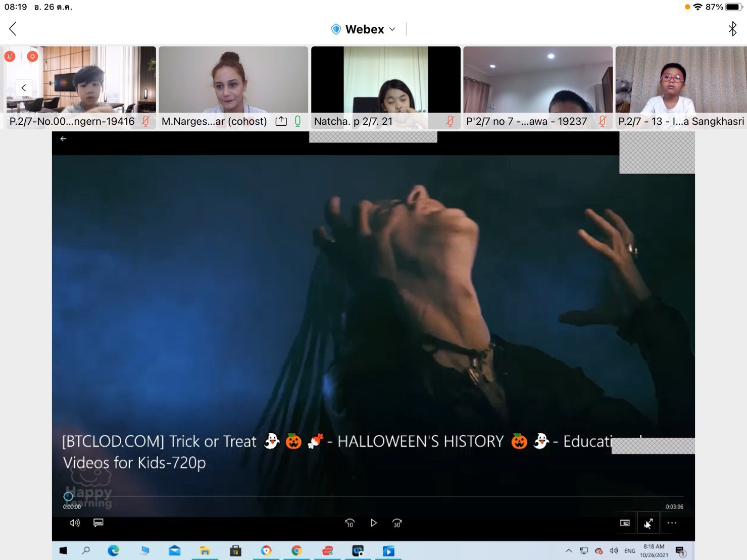Image resolution: width=747 pixels, height=560 pixels.
Task: Open the Windows notification center
Action: point(680,551)
